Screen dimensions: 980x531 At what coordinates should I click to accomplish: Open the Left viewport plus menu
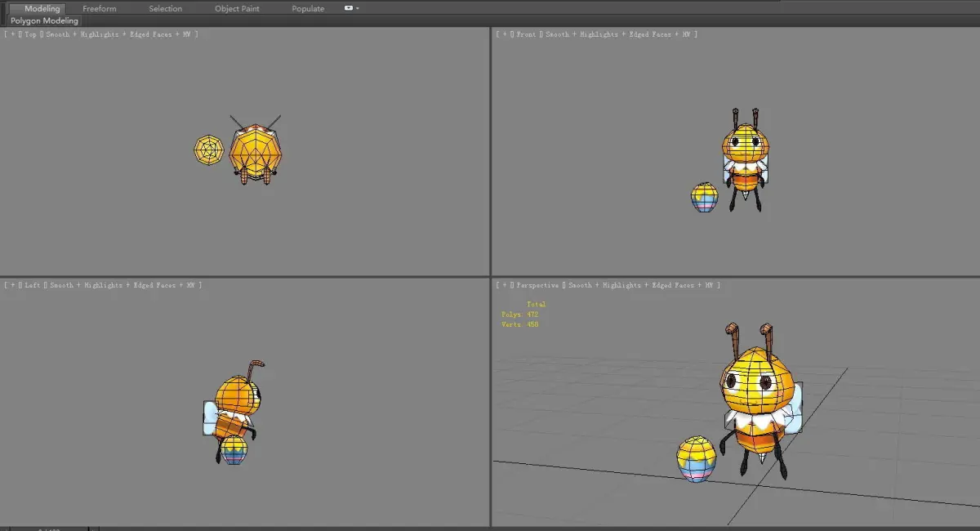[13, 285]
